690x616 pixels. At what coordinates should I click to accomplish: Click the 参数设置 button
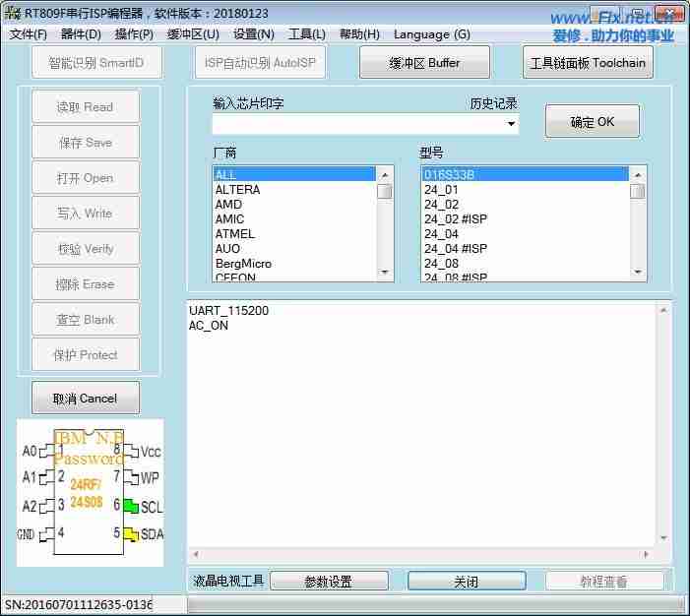329,582
